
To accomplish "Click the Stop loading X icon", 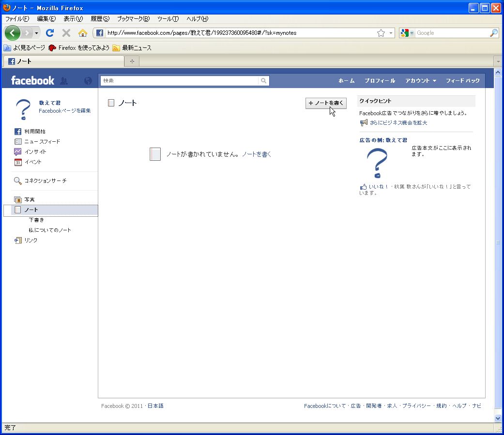I will click(66, 33).
